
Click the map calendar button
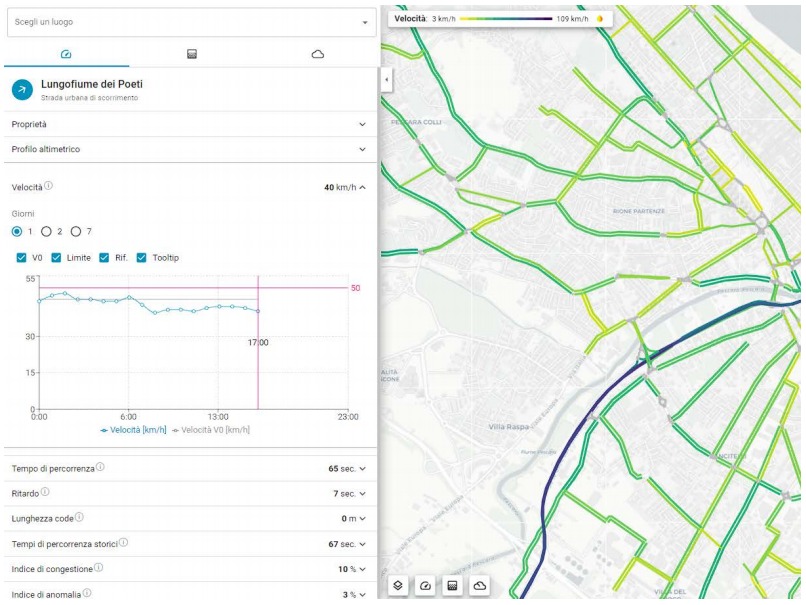pos(452,585)
